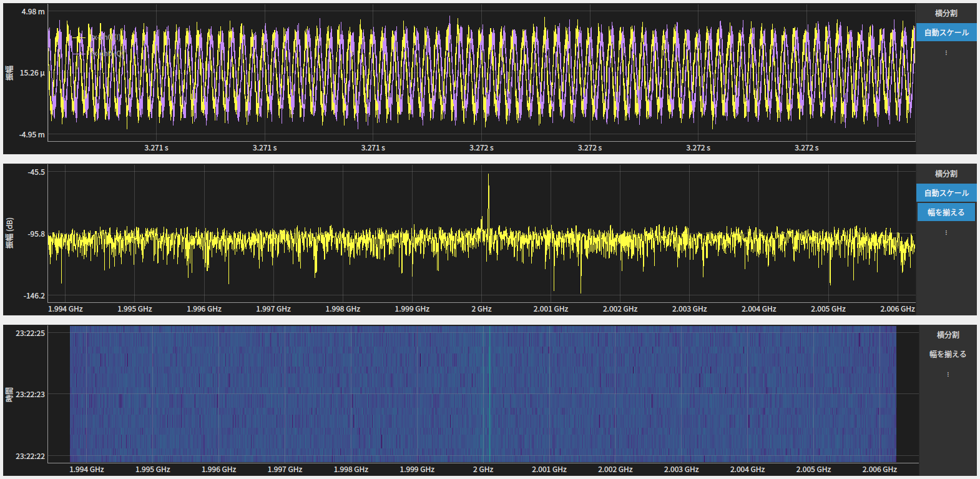Click the -45.5 dB axis label

tap(36, 172)
